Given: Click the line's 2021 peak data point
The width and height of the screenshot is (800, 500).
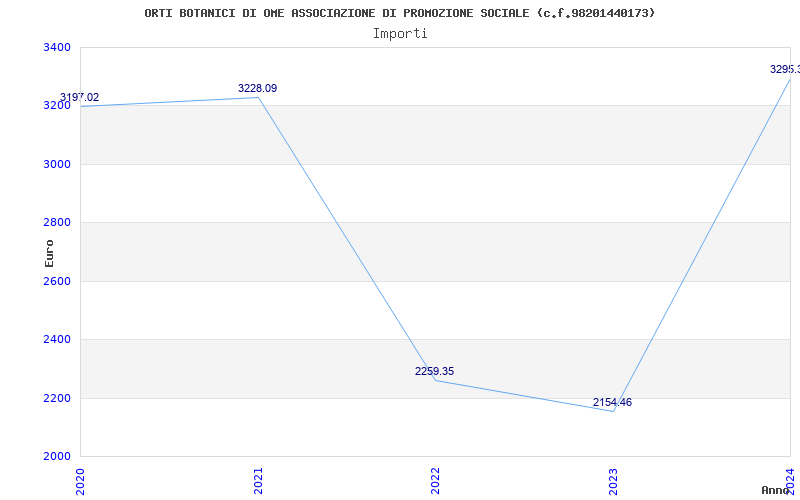Looking at the screenshot, I should pyautogui.click(x=258, y=97).
